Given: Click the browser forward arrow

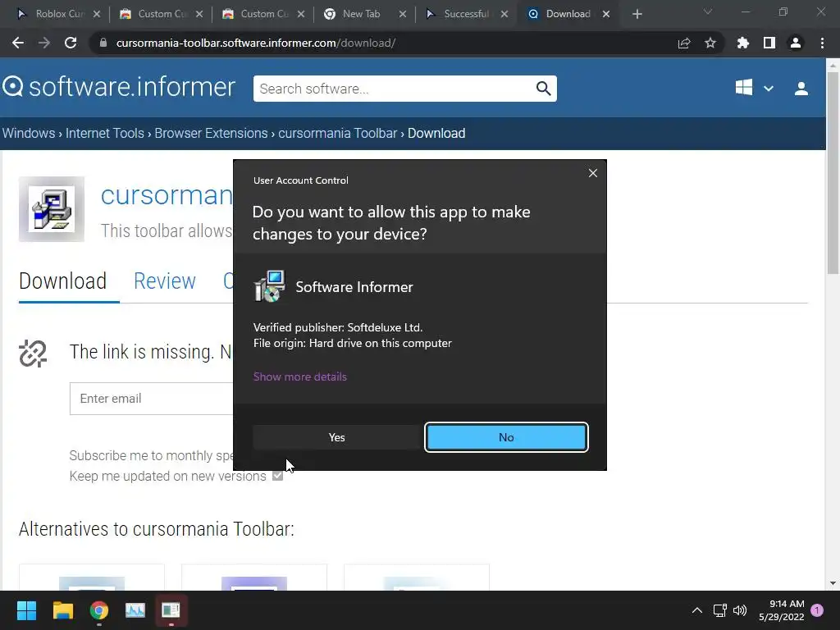Looking at the screenshot, I should [44, 43].
